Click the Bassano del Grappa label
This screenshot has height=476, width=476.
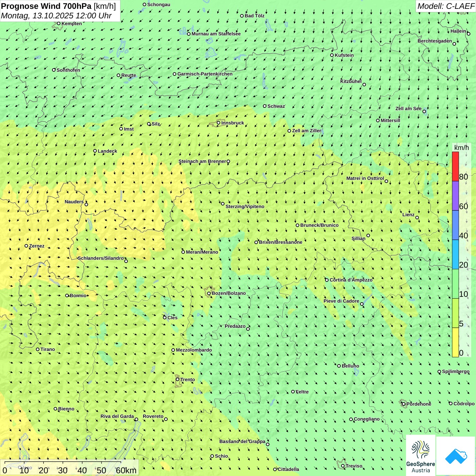pyautogui.click(x=242, y=441)
